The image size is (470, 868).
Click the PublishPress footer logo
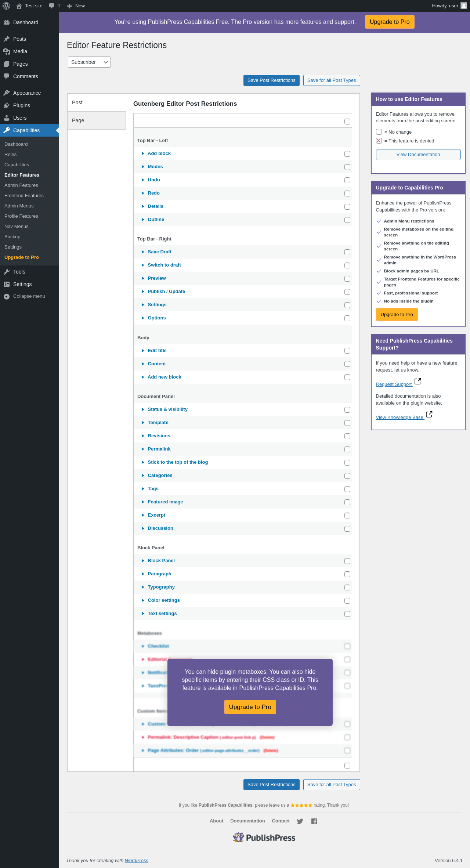pyautogui.click(x=264, y=838)
